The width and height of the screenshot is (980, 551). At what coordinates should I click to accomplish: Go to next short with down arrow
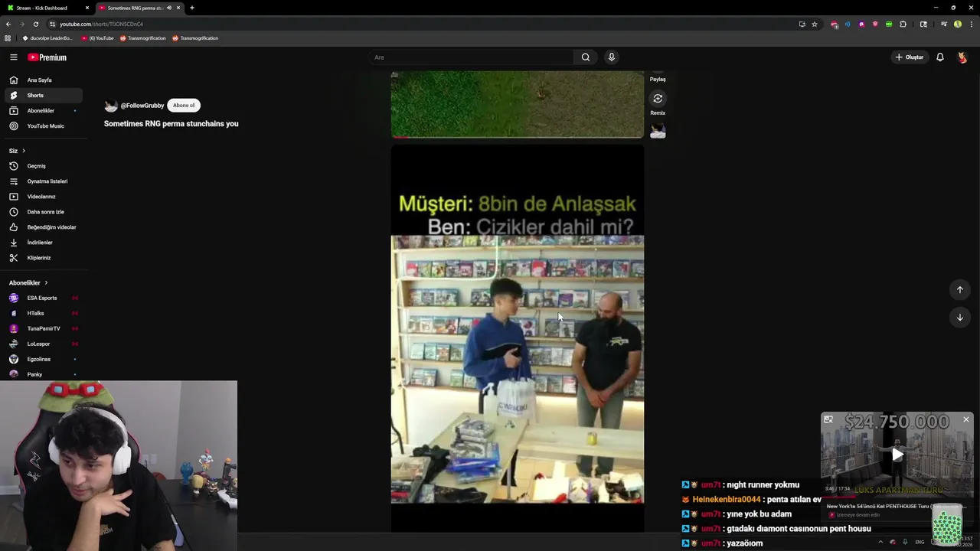959,318
